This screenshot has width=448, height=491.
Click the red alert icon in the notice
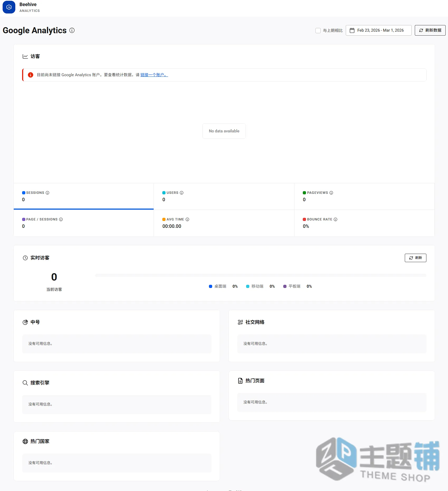click(31, 75)
